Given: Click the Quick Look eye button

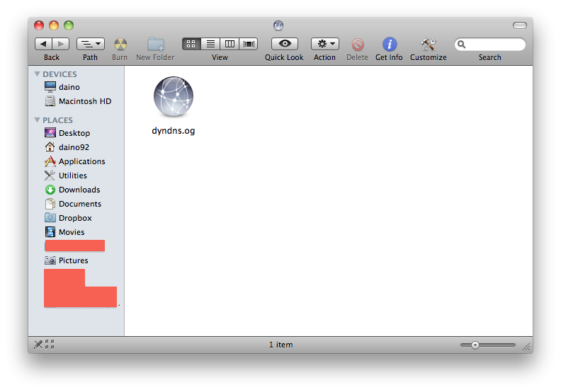Looking at the screenshot, I should (285, 44).
